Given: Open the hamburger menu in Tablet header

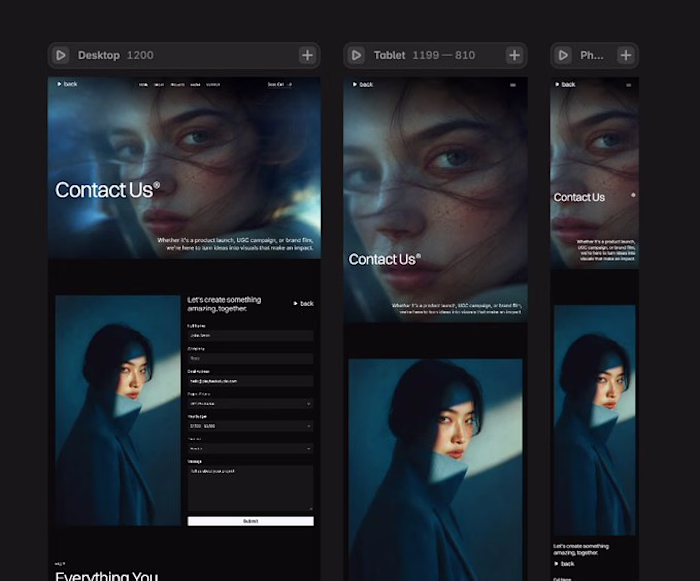Looking at the screenshot, I should tap(513, 85).
